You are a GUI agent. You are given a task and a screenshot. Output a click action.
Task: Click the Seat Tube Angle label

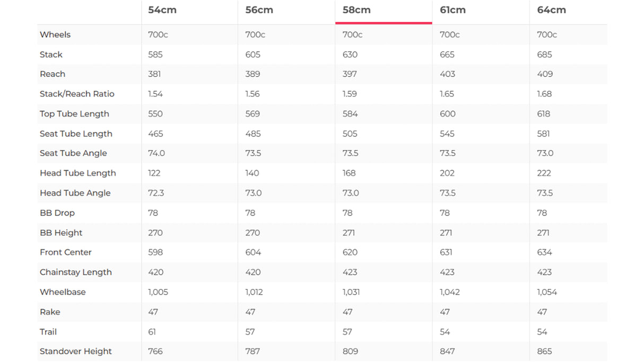[73, 153]
